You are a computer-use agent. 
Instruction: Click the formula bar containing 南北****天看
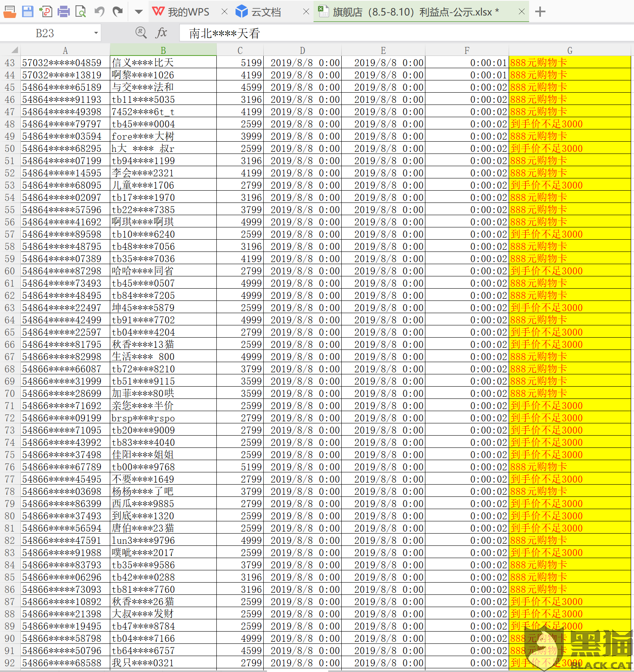click(406, 33)
